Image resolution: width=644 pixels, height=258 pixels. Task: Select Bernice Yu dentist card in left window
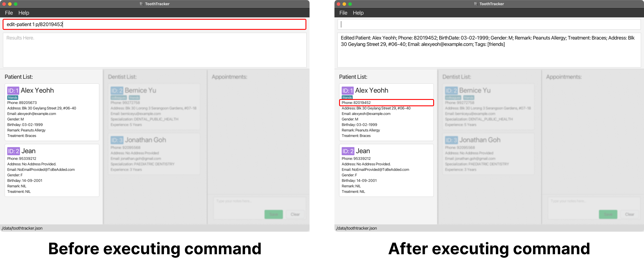(x=154, y=107)
